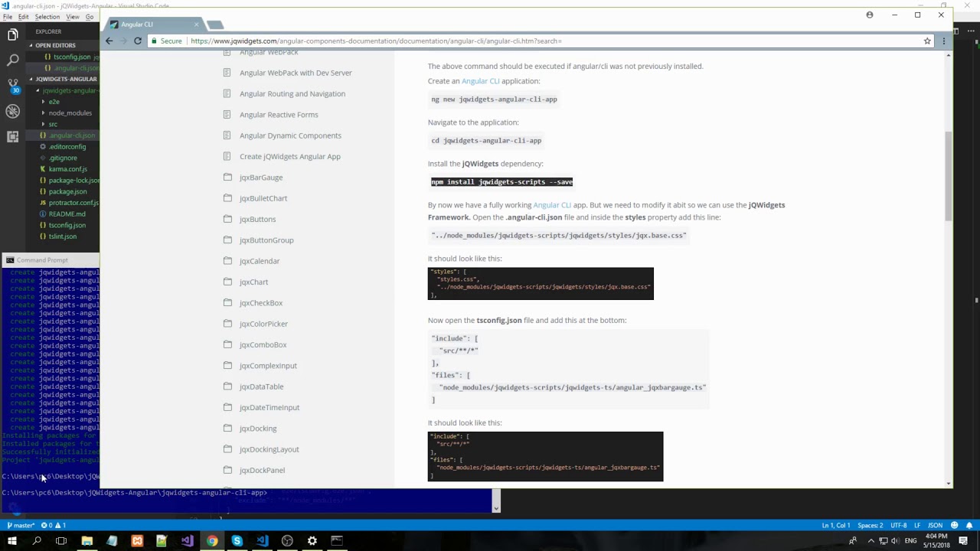Change the LF end-of-line sequence
Image resolution: width=980 pixels, height=551 pixels.
(917, 525)
